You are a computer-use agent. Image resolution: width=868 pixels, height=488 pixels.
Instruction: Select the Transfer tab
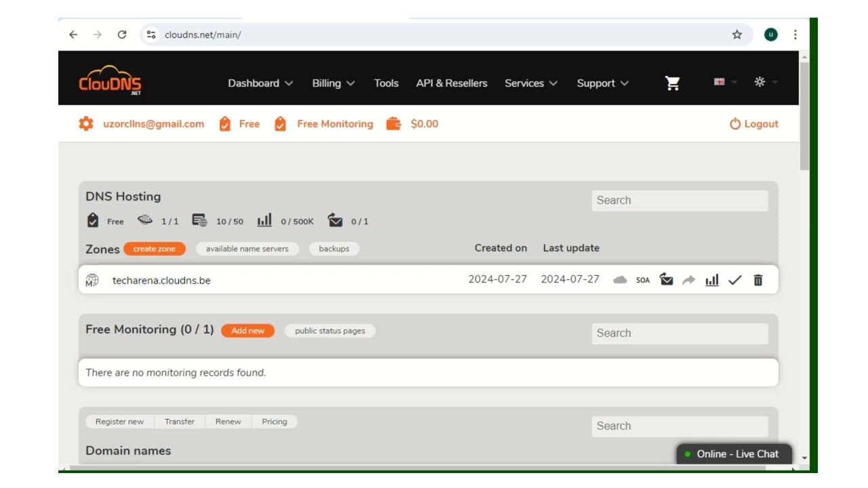[180, 422]
